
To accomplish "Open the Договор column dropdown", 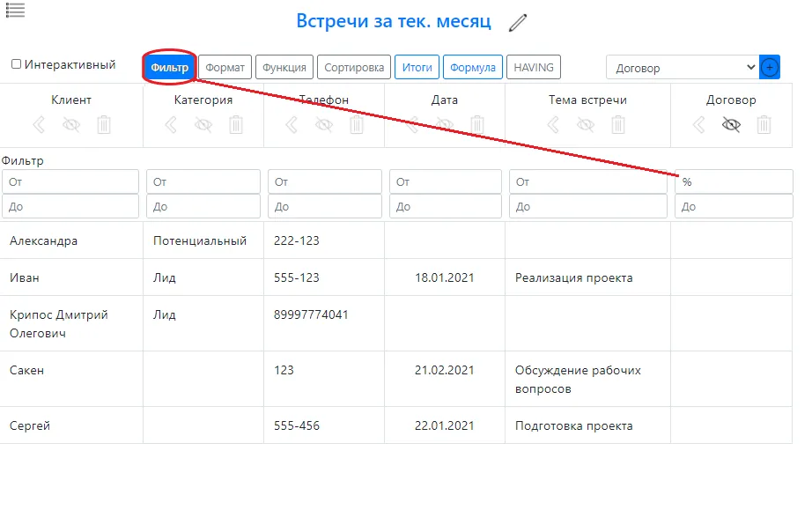I will pos(683,67).
